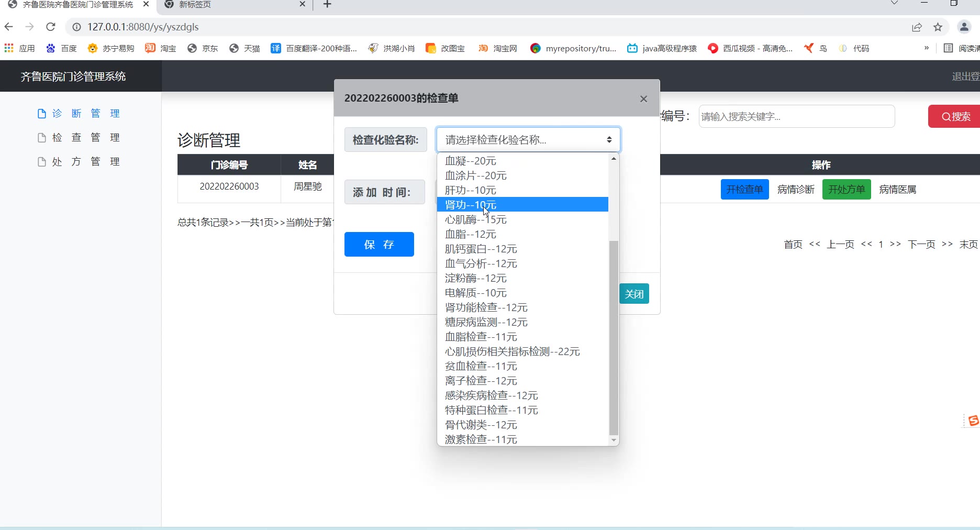Viewport: 980px width, 530px height.
Task: Open the 京东 bookmark
Action: tap(203, 48)
